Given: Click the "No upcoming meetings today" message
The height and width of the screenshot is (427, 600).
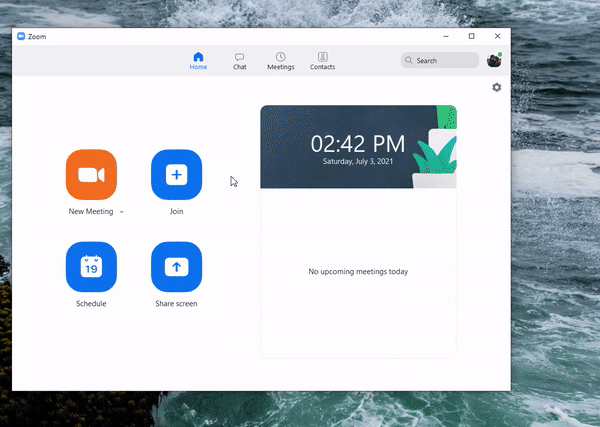Looking at the screenshot, I should [358, 272].
